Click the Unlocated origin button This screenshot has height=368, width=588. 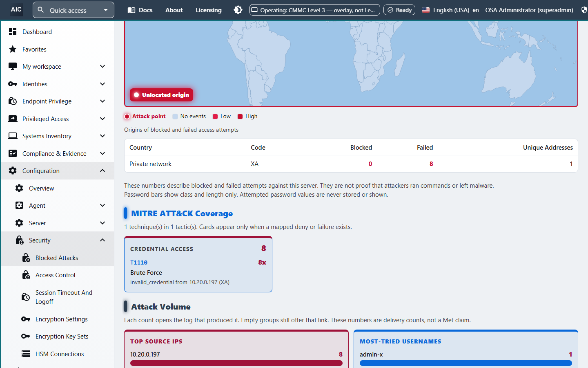coord(162,95)
